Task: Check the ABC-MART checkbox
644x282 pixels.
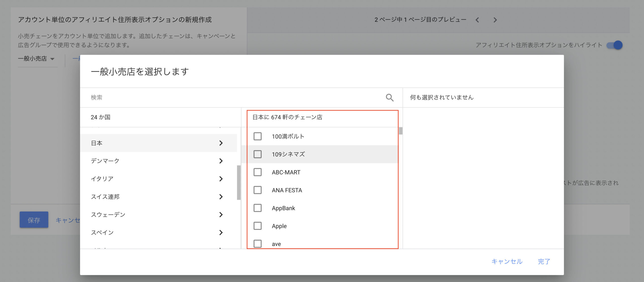Action: click(257, 172)
